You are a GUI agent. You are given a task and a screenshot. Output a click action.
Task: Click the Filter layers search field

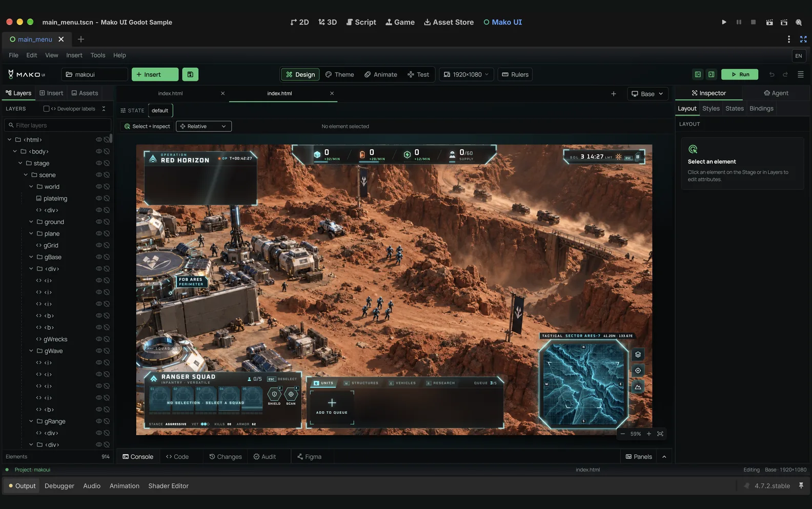57,125
